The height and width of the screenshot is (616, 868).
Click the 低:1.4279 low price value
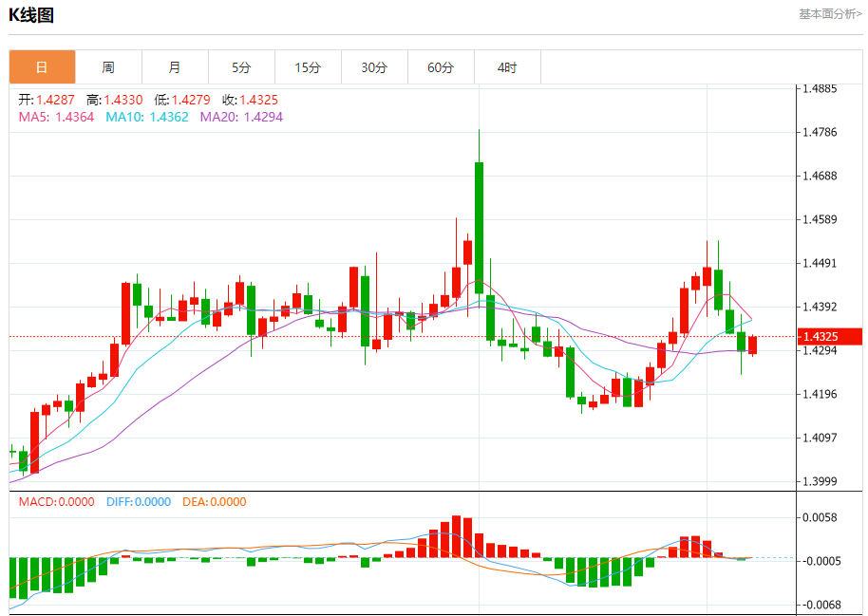pyautogui.click(x=182, y=100)
